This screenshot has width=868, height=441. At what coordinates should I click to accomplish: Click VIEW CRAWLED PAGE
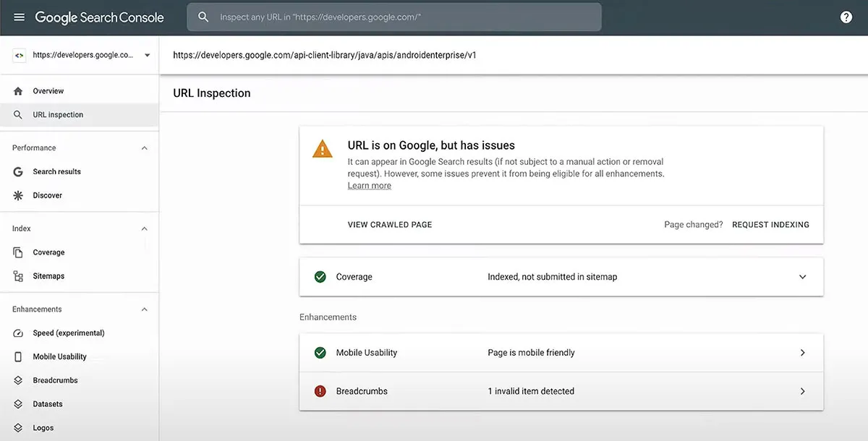tap(390, 224)
